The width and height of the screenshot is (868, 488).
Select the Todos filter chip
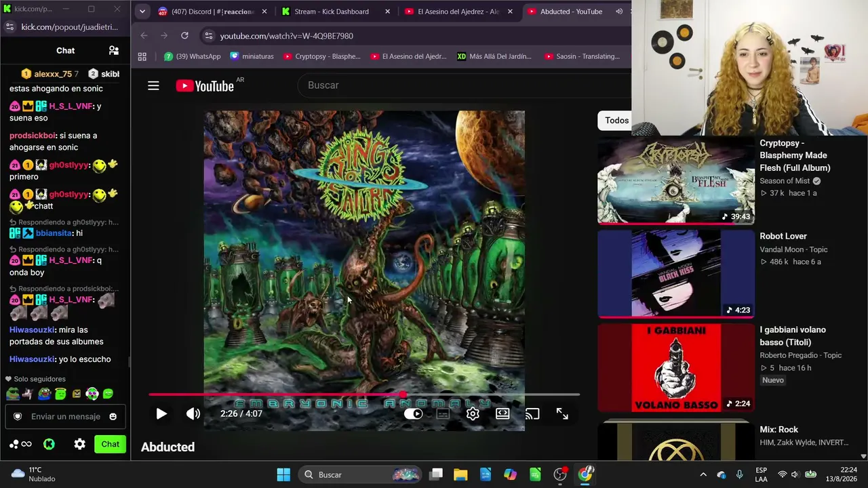click(616, 121)
